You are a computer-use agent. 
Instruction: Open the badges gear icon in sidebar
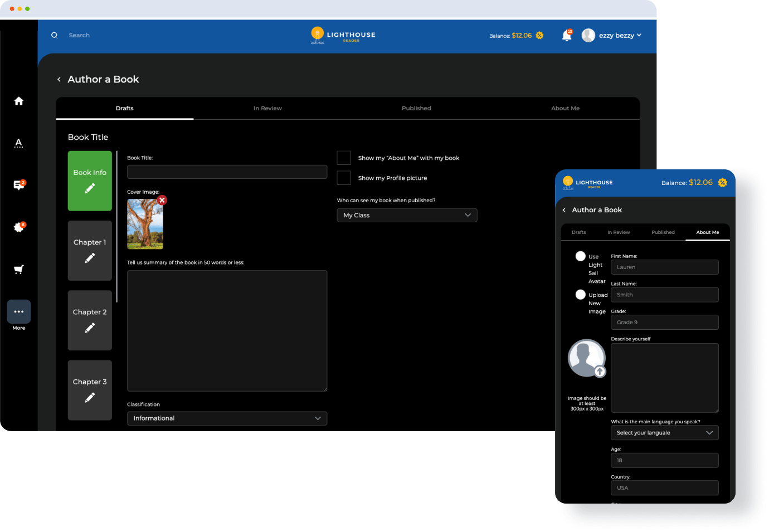pos(19,227)
